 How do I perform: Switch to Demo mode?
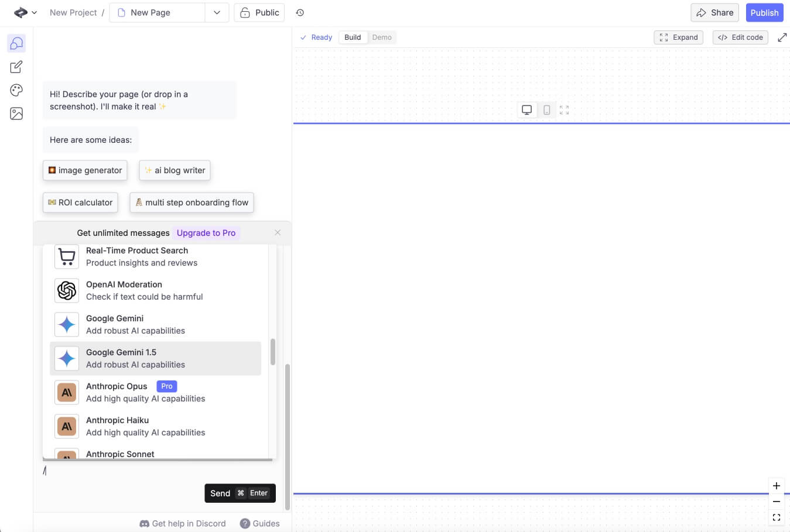[x=382, y=37]
